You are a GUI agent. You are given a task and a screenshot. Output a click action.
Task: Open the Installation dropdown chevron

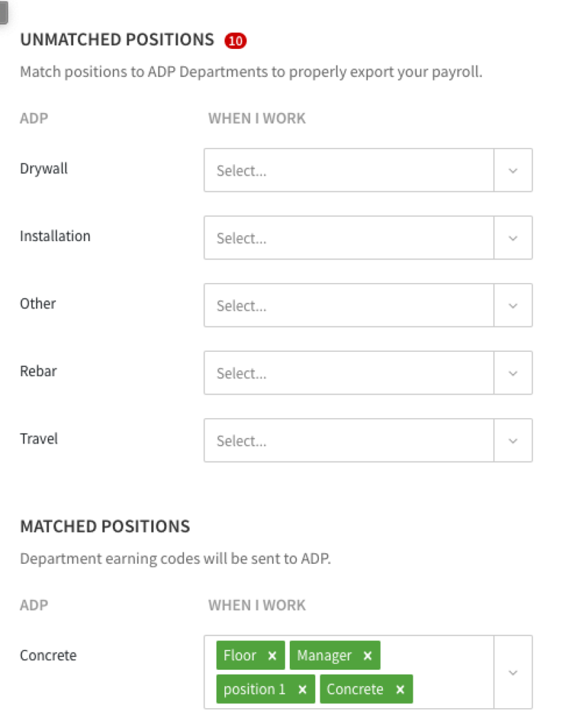click(513, 238)
